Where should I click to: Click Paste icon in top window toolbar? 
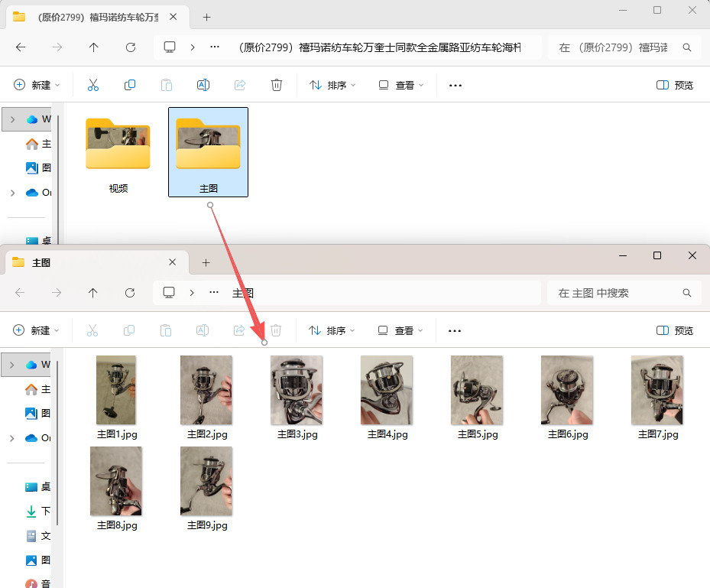tap(167, 85)
